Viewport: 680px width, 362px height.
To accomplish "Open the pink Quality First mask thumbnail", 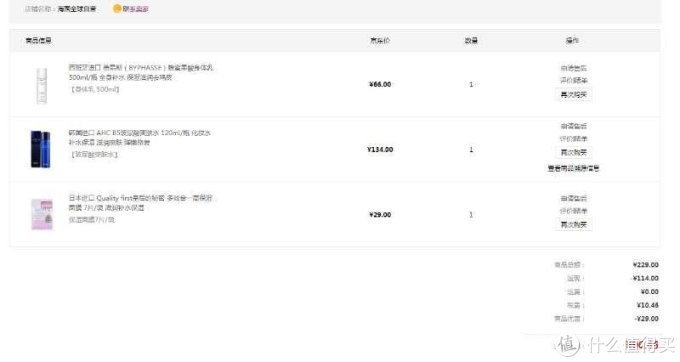I will pyautogui.click(x=42, y=214).
